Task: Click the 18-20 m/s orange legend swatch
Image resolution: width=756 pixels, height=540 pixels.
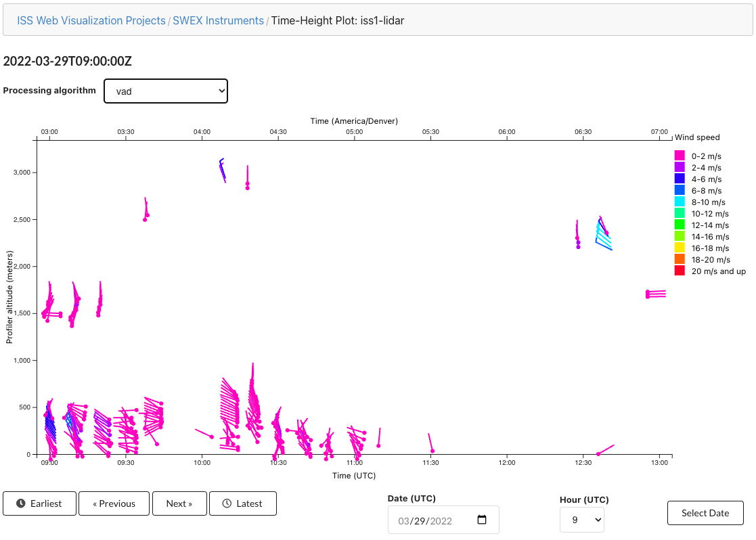Action: (680, 259)
